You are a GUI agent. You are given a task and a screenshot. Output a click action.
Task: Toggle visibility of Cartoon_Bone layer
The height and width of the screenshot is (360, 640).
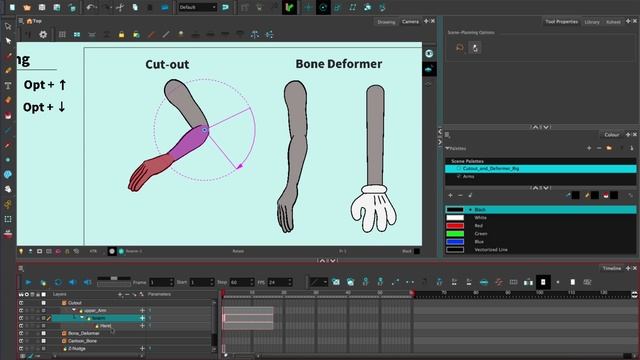click(21, 341)
